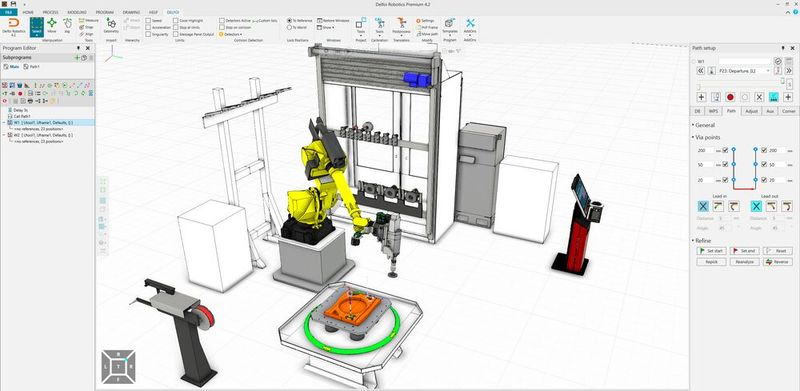Viewport: 800px width, 391px height.
Task: Select the Align tool
Action: [x=87, y=34]
